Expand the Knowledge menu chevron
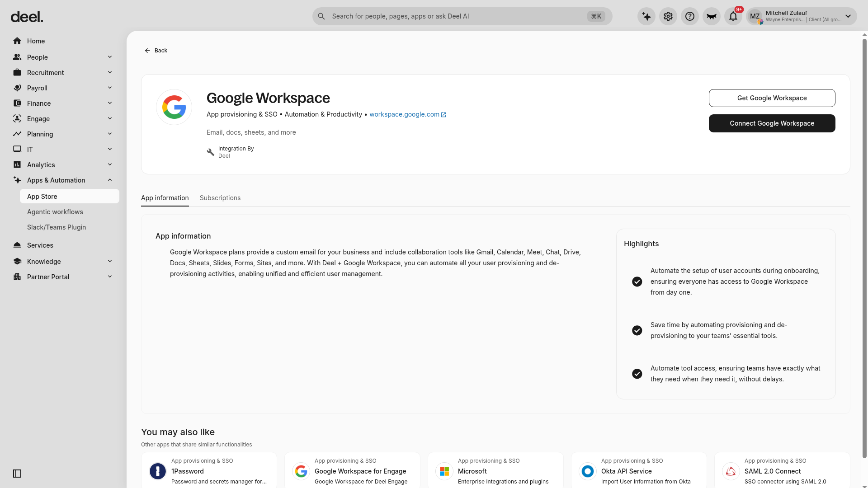 click(110, 261)
